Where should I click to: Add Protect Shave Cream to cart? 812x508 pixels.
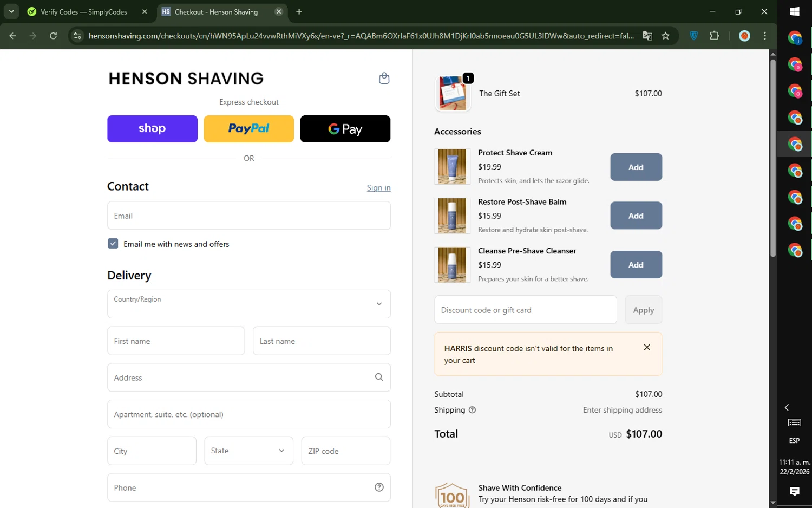(x=636, y=167)
